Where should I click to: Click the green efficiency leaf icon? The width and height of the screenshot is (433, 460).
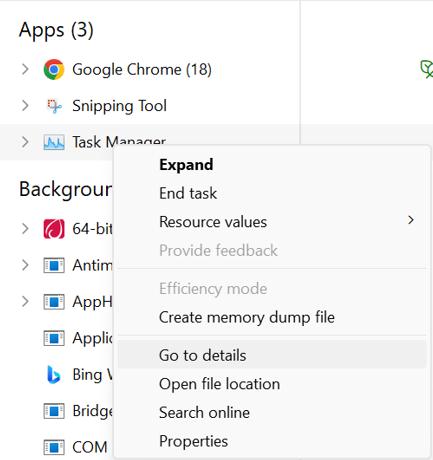(x=427, y=69)
